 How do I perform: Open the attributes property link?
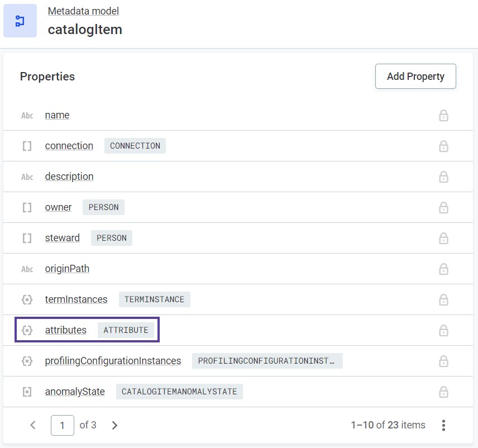click(x=66, y=330)
